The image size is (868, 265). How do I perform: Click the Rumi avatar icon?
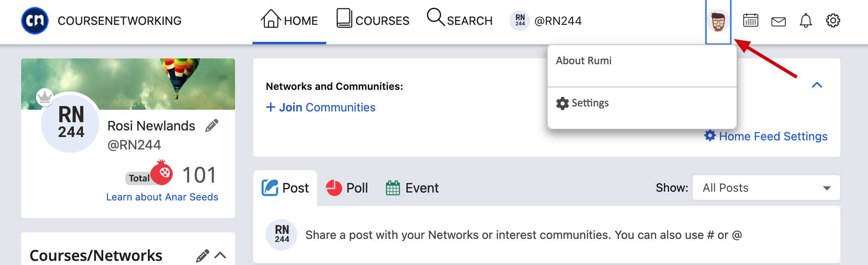coord(718,21)
